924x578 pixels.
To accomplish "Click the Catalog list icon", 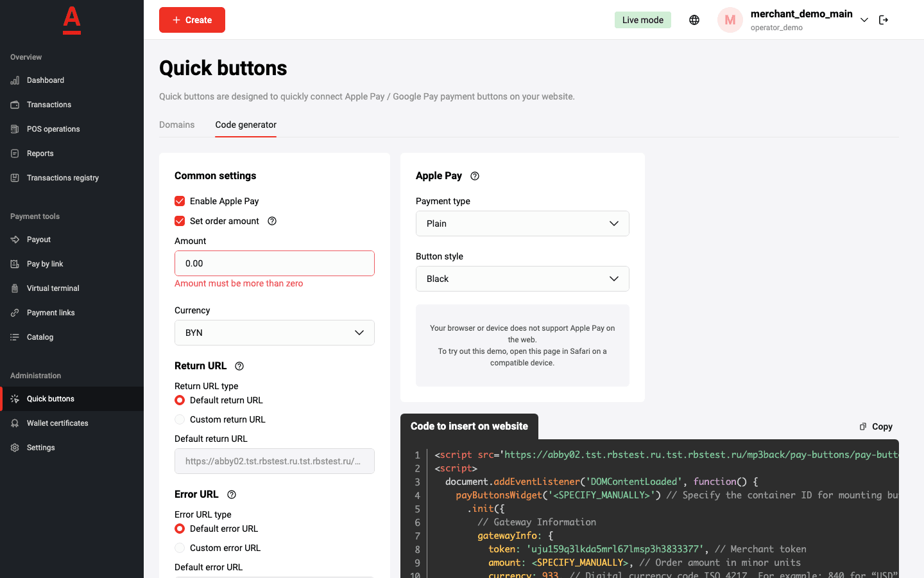I will 15,337.
